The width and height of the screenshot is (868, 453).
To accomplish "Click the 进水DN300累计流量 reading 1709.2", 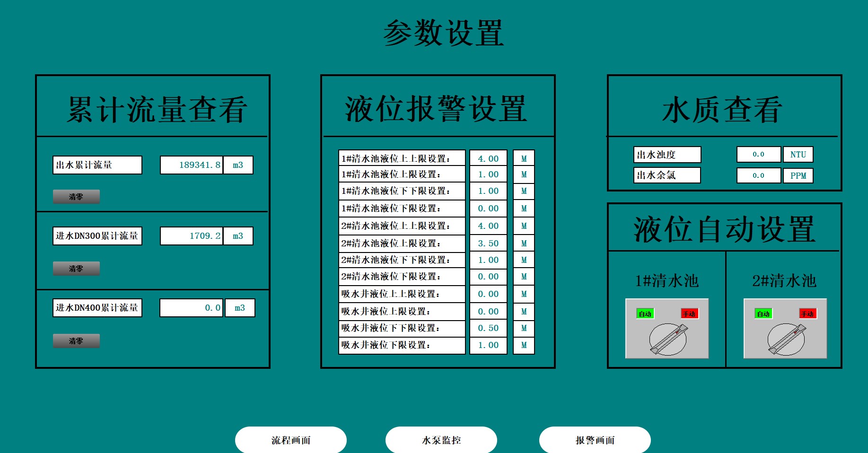I will 192,236.
